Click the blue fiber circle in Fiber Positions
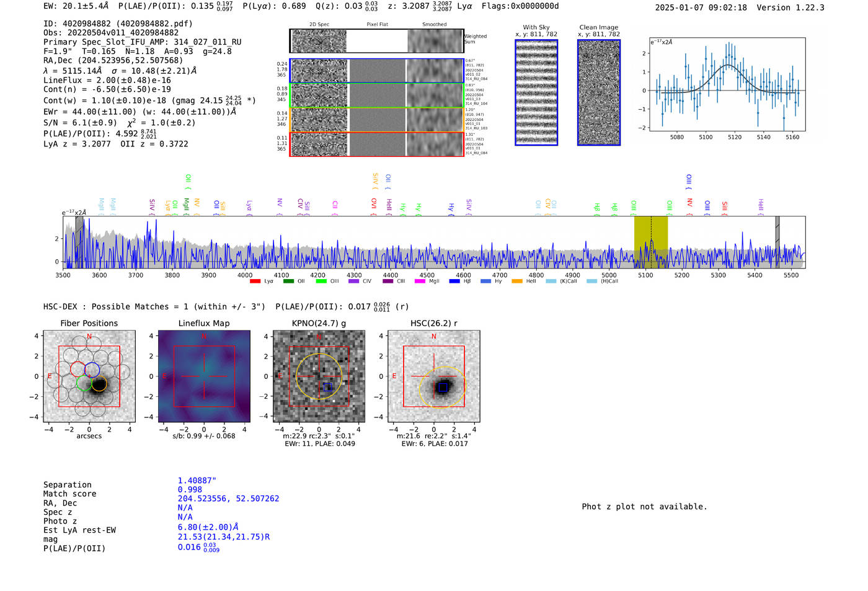The image size is (868, 591). pos(92,370)
